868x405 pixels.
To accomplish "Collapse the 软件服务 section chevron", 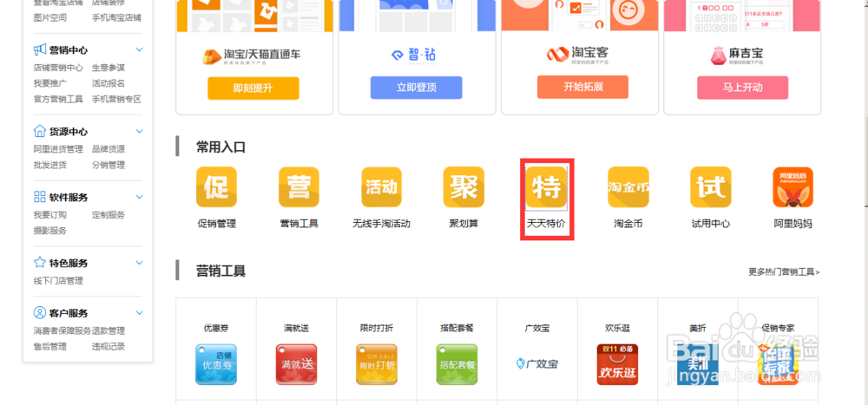I will coord(139,197).
